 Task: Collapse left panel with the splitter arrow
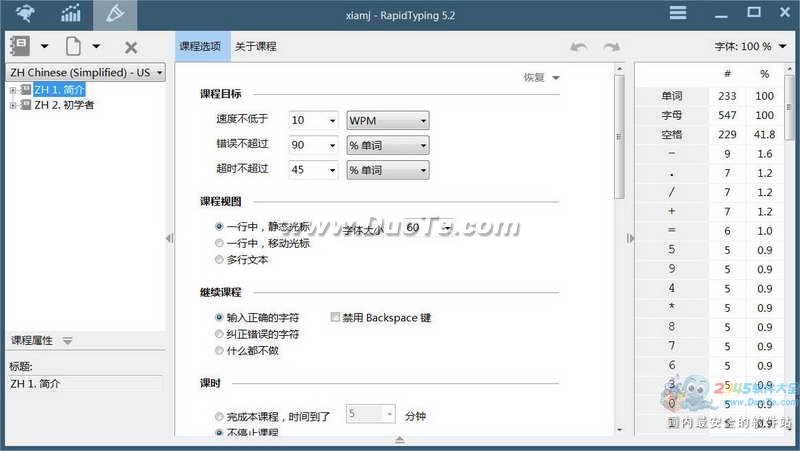(x=170, y=238)
